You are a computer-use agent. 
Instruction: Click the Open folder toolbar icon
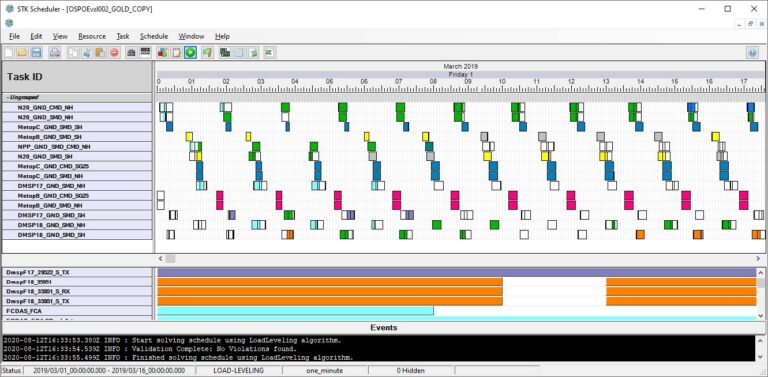(x=22, y=52)
